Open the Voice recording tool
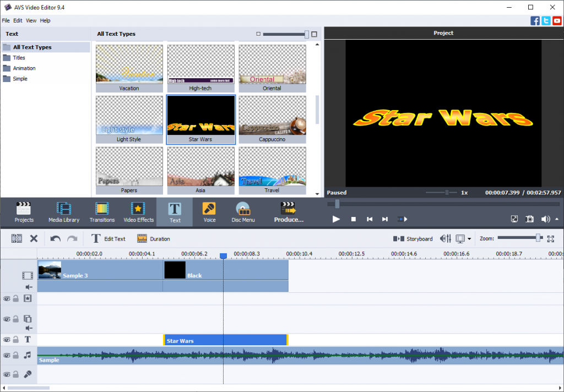 click(x=209, y=213)
